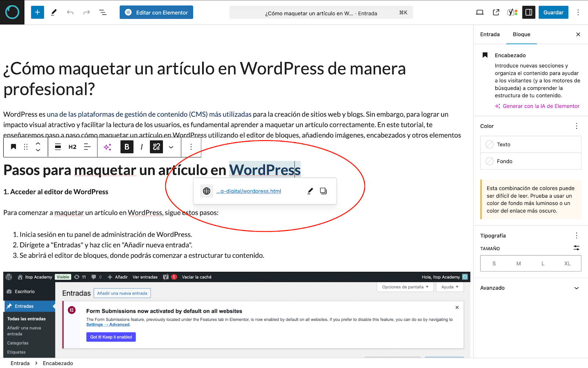Open the block inserter plus button
This screenshot has height=368, width=588.
(37, 12)
